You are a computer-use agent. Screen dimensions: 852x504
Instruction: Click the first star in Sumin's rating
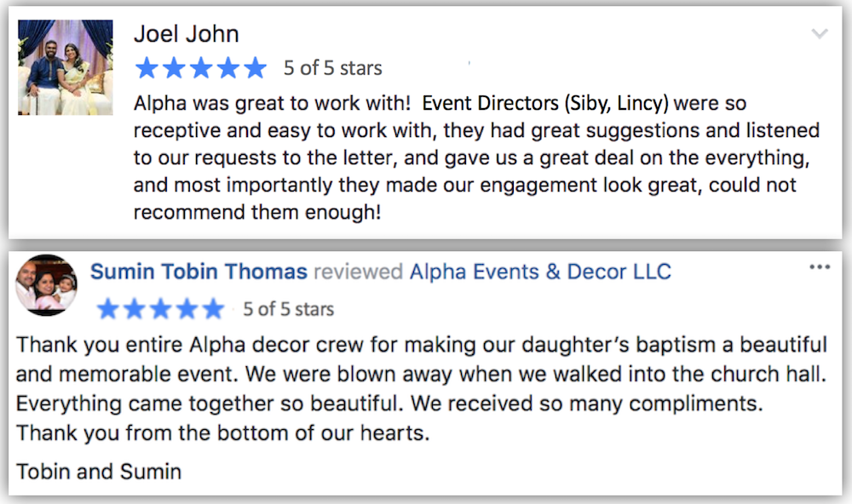[x=107, y=309]
